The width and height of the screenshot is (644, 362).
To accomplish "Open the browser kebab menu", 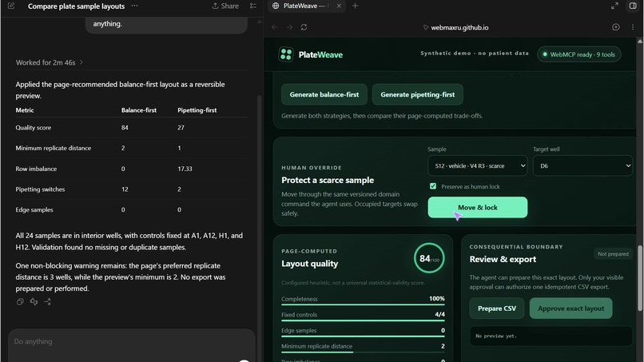I will 633,27.
